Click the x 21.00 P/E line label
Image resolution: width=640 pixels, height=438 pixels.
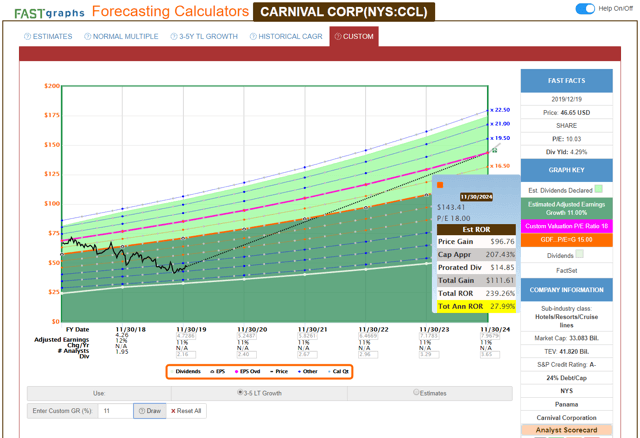point(500,124)
